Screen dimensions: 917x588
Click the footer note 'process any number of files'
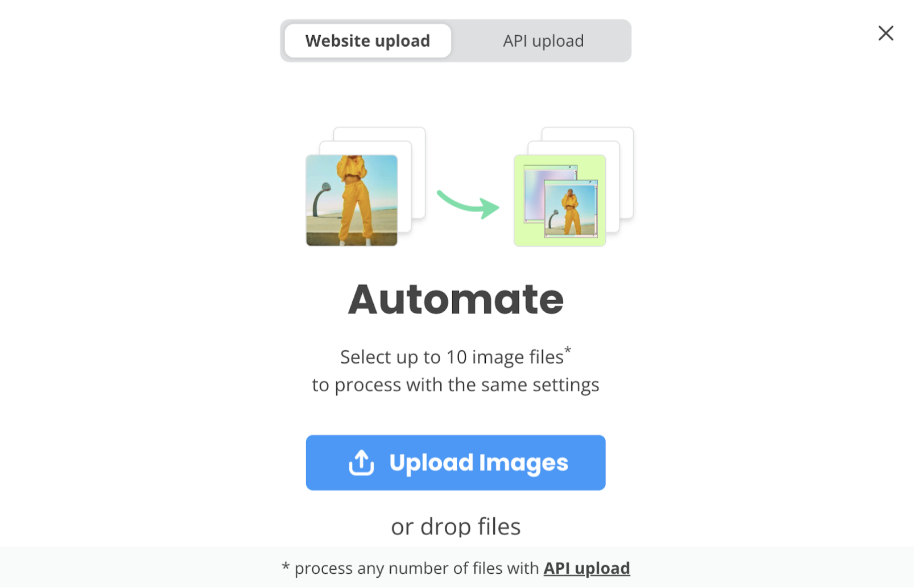tap(418, 569)
